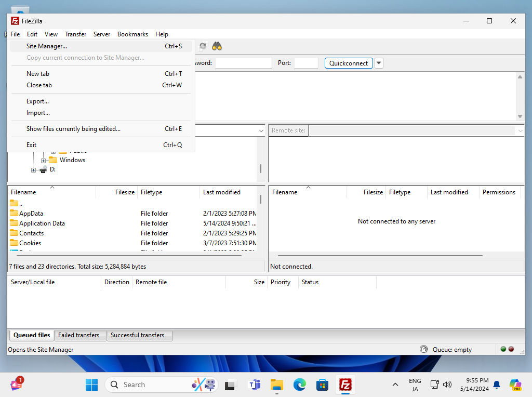Open the Edit menu
The image size is (532, 397).
(32, 34)
